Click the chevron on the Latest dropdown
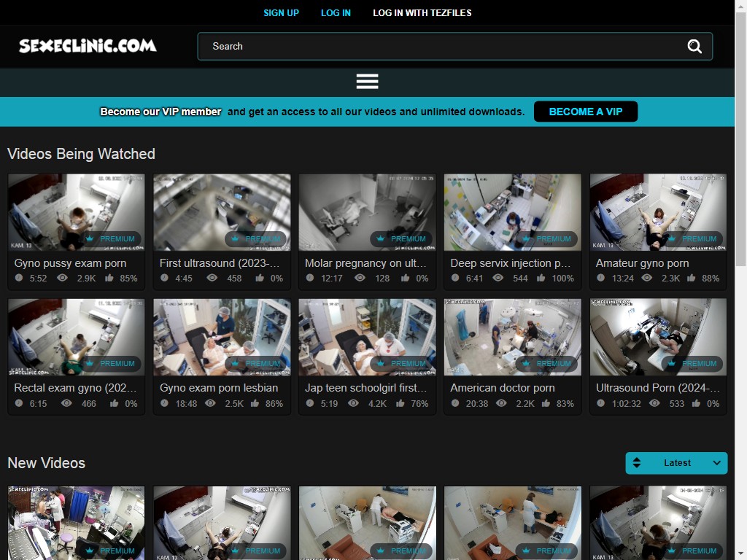This screenshot has width=747, height=560. [716, 463]
